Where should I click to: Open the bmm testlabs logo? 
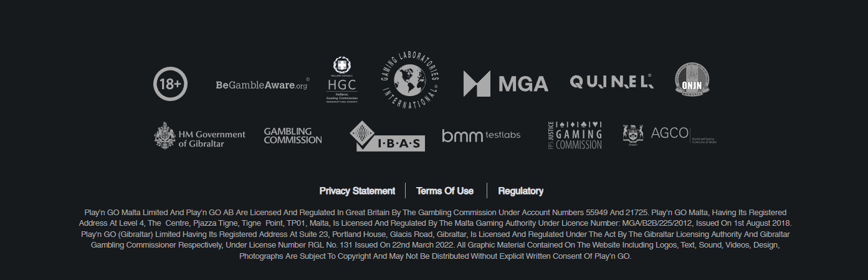(481, 135)
